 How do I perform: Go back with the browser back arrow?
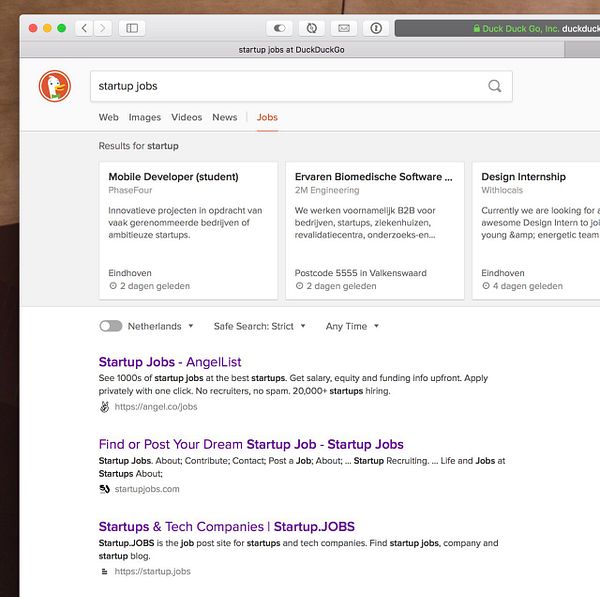84,28
